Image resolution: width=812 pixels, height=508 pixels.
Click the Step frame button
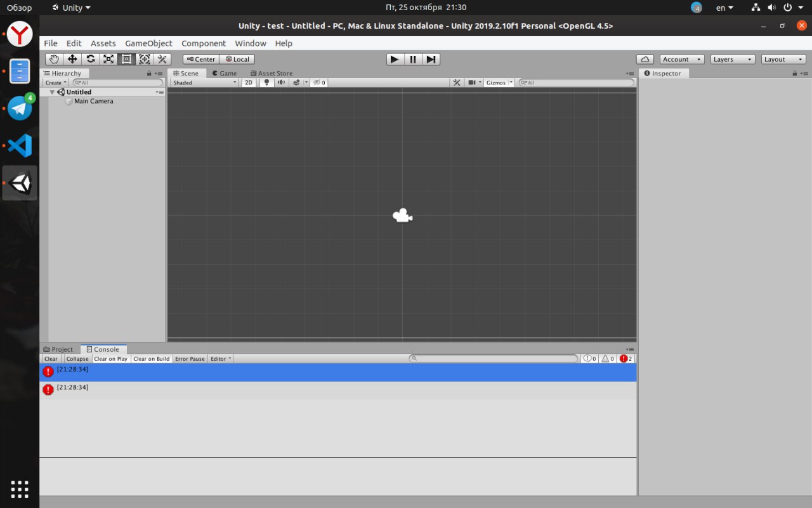coord(431,59)
